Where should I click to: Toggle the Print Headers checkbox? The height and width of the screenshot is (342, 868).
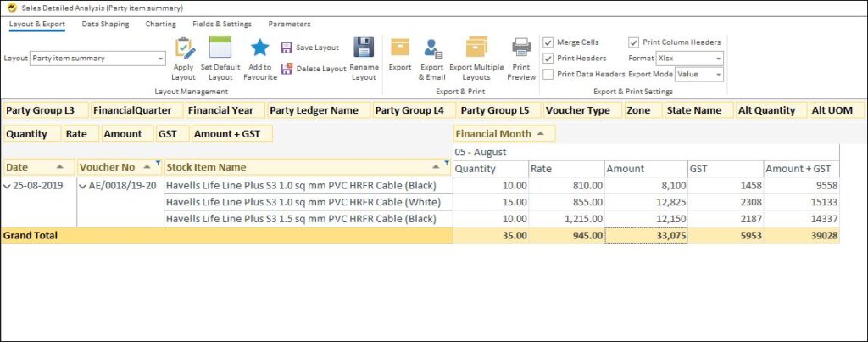548,59
